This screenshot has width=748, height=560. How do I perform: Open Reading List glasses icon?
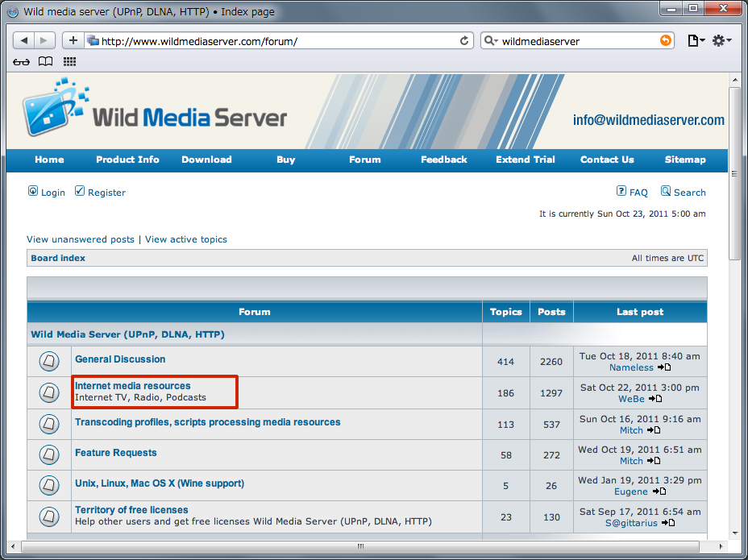[21, 61]
